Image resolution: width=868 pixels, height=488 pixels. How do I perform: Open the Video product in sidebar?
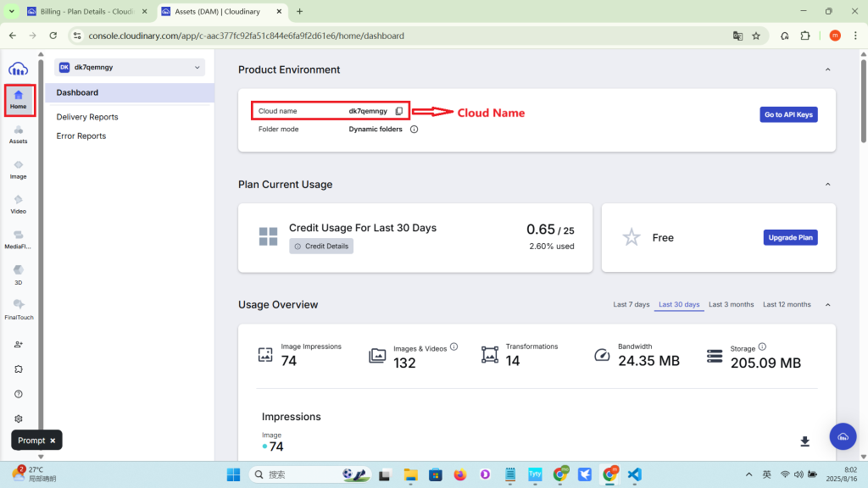(19, 205)
